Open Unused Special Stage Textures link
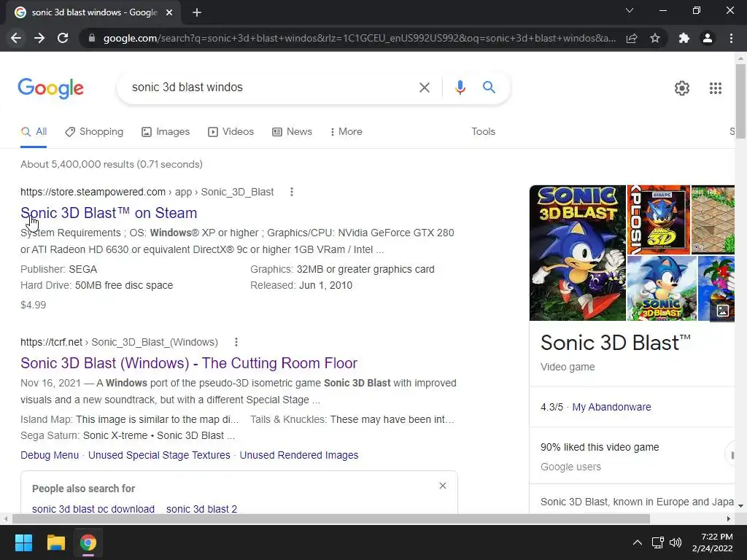747x560 pixels. click(x=159, y=455)
